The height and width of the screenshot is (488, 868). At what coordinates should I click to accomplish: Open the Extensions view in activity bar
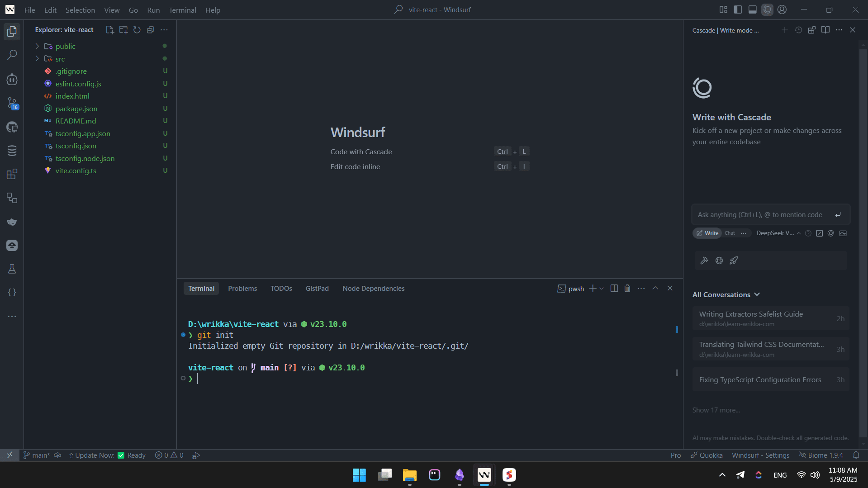12,174
